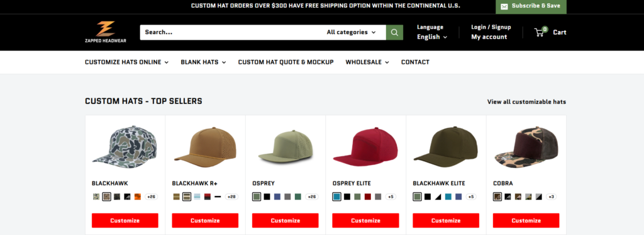644x235 pixels.
Task: Customize the Cobra hat
Action: tap(526, 221)
